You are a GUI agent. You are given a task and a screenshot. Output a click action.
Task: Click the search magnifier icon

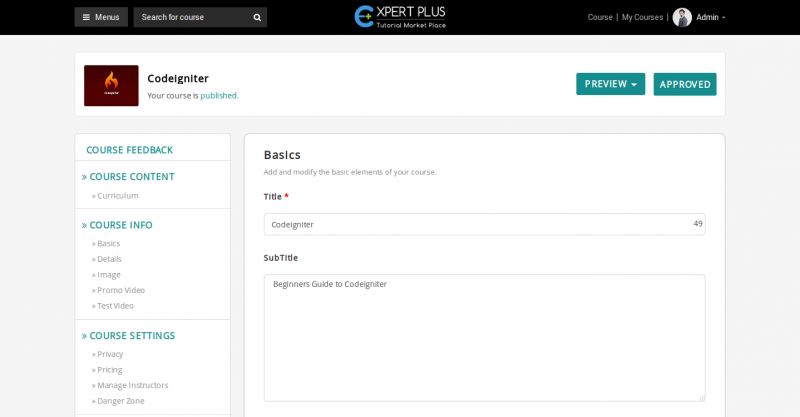pyautogui.click(x=257, y=17)
